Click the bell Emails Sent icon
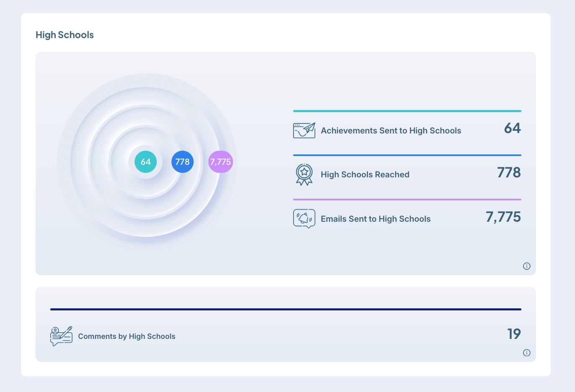The image size is (575, 392). tap(304, 218)
